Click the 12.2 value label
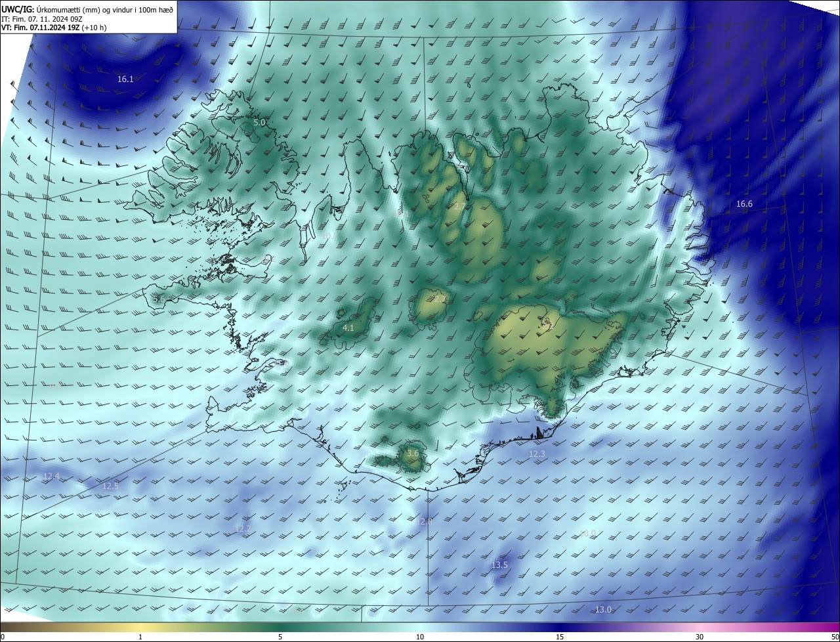Screen dimensions: 840x642 coord(243,528)
